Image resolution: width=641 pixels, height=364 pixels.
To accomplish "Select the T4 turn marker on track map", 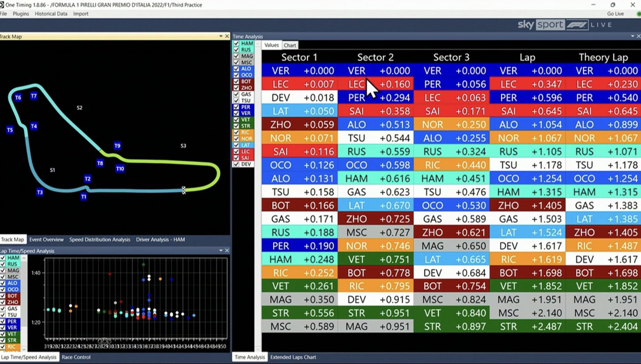I will tap(34, 126).
